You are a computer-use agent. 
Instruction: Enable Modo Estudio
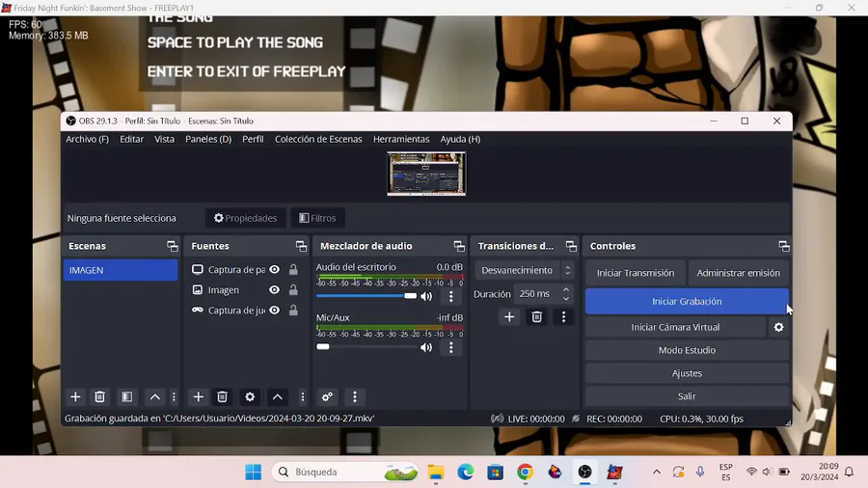point(687,350)
